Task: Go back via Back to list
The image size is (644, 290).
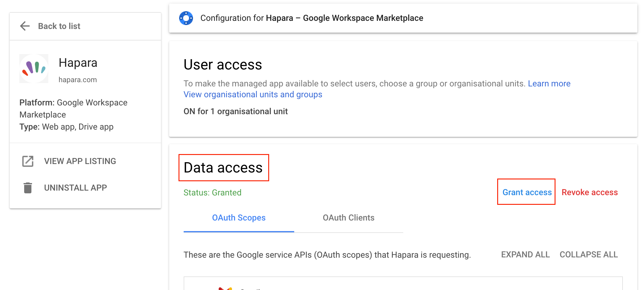Action: (59, 26)
